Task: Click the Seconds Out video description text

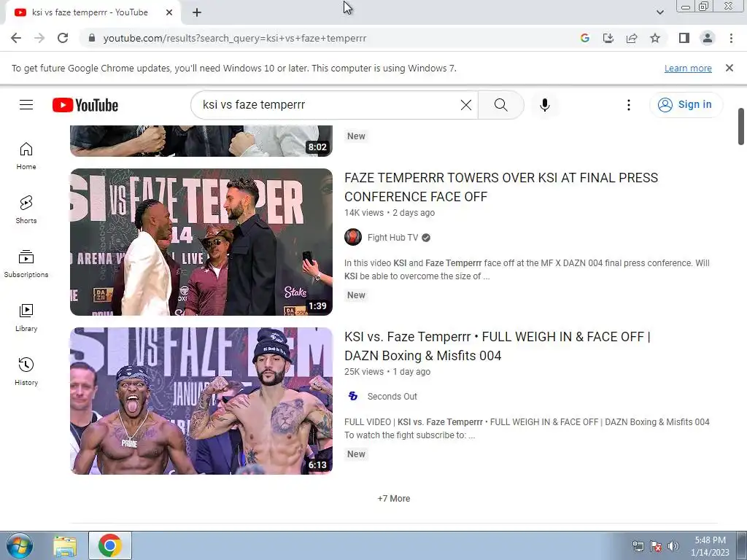Action: (x=527, y=429)
